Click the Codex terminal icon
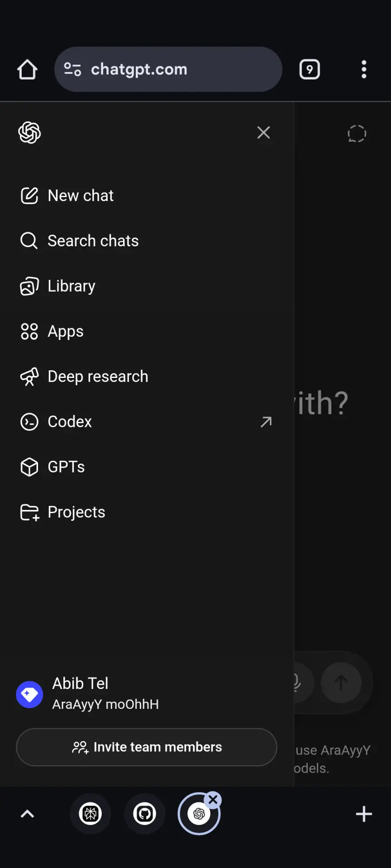 (29, 422)
